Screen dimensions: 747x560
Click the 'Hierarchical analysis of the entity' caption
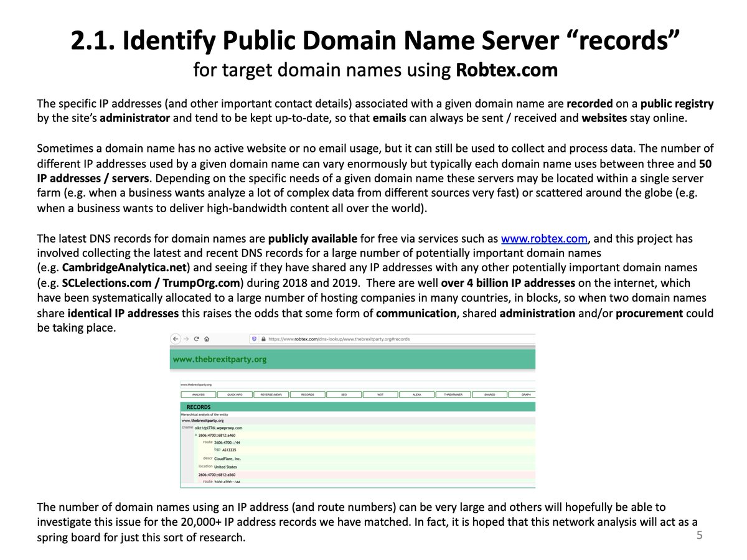pyautogui.click(x=205, y=414)
